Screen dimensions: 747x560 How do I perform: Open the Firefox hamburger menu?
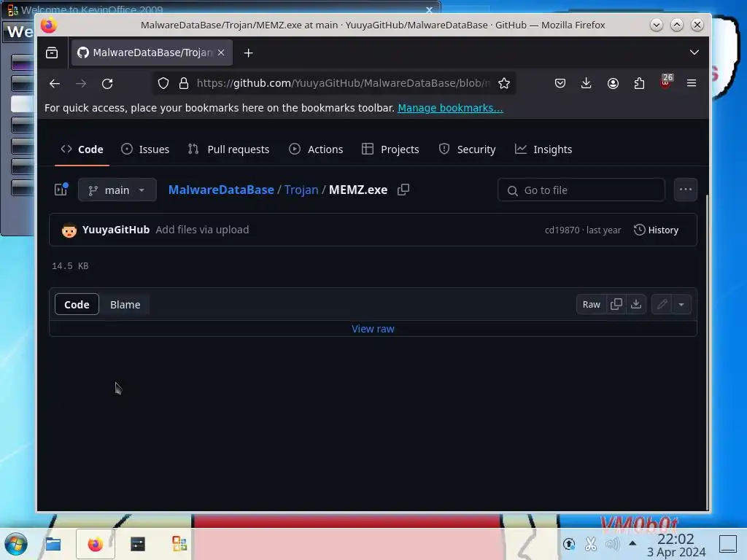pos(692,83)
